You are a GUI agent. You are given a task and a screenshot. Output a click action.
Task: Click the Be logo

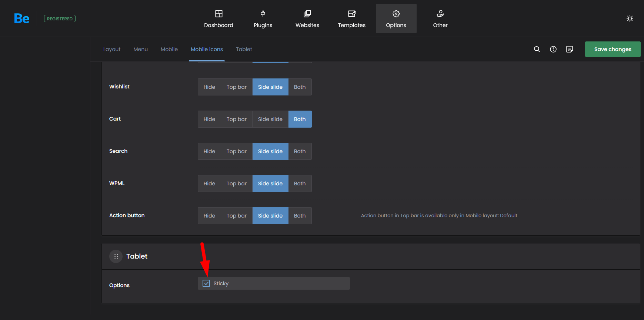(21, 18)
